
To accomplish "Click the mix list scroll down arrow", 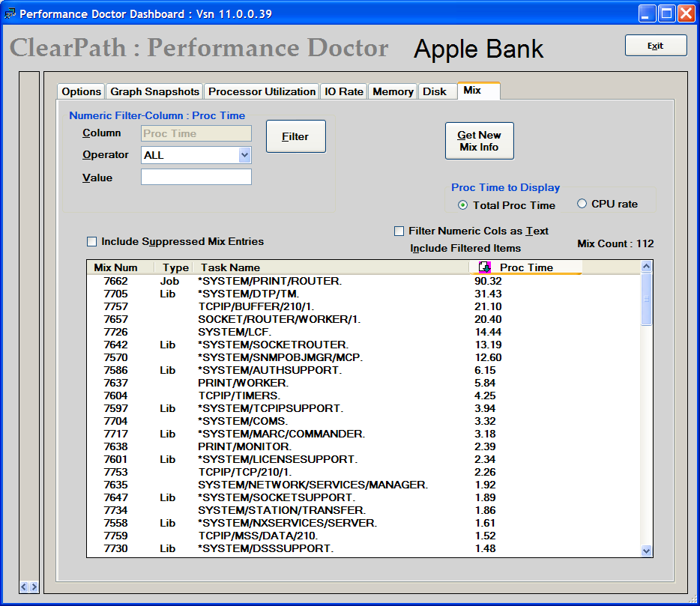I will coord(646,551).
